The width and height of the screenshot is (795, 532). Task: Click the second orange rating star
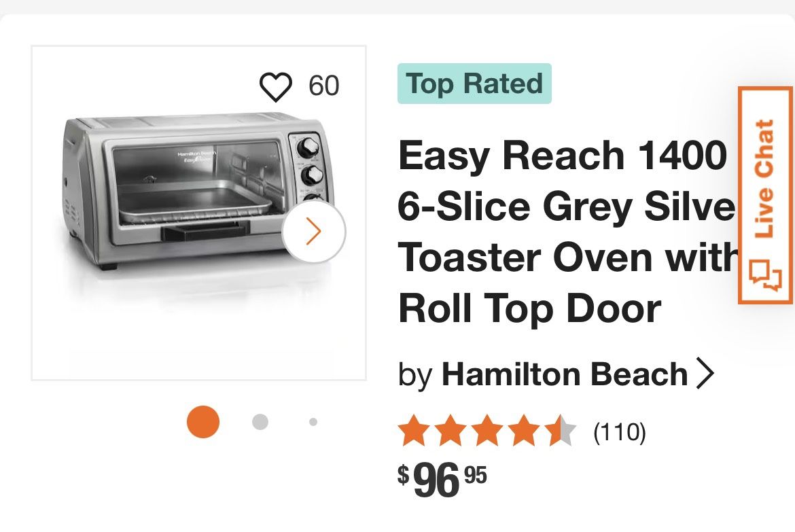pos(450,431)
